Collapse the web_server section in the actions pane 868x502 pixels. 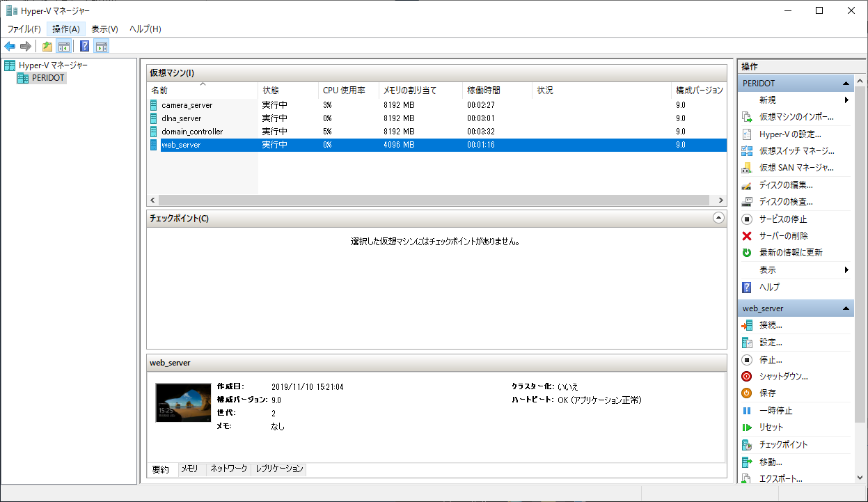[846, 308]
